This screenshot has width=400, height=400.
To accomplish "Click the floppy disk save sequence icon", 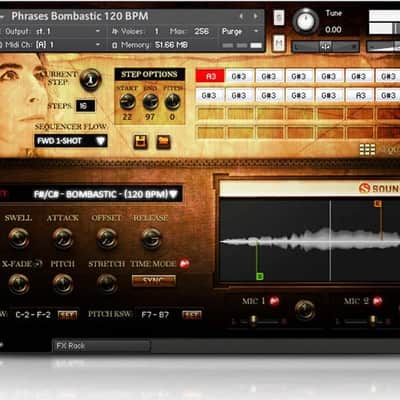I will [141, 142].
